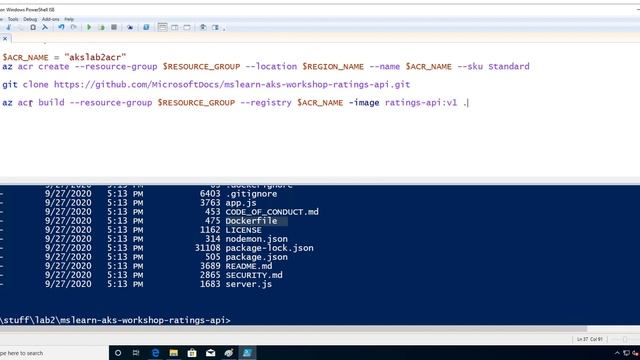This screenshot has height=360, width=640.
Task: Click the 'Ln 37 Col 91' status text
Action: pyautogui.click(x=590, y=339)
